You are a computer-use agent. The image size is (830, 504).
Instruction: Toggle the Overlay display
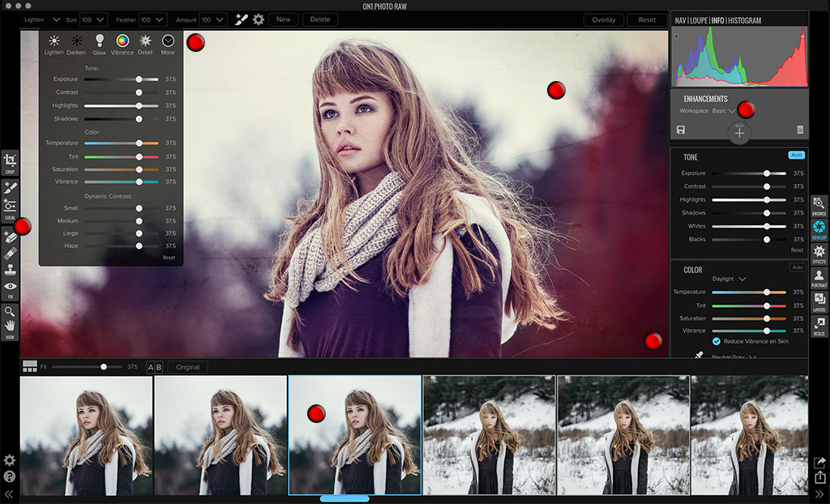pos(603,19)
